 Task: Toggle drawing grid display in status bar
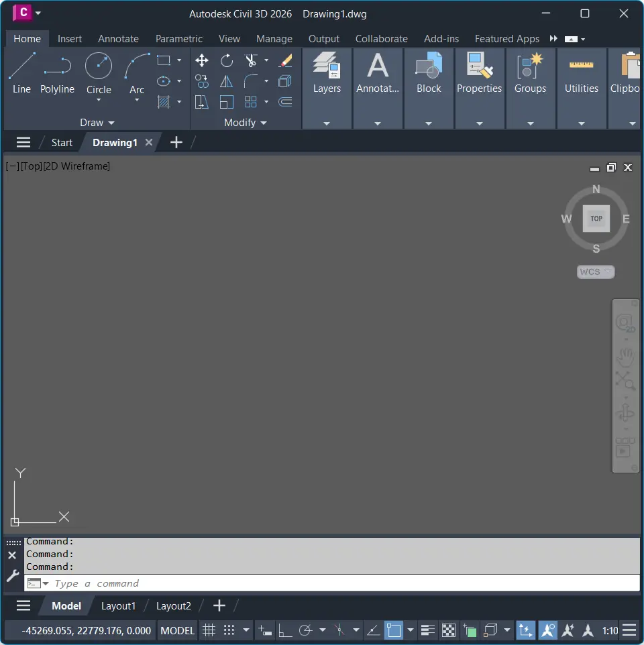pos(209,630)
